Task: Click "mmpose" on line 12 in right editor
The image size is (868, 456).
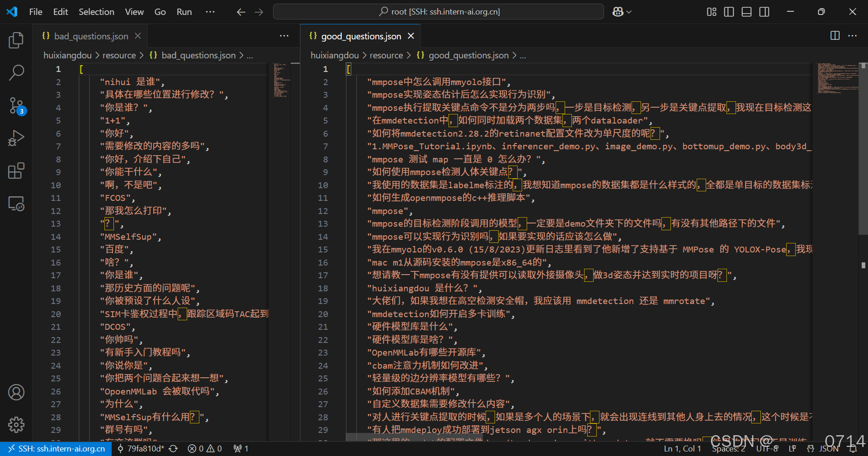Action: point(390,211)
